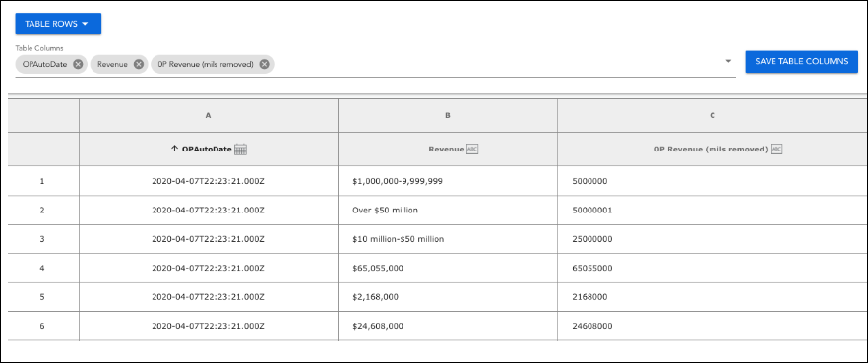Screen dimensions: 868x363
Task: Expand the TABLE ROWS dropdown
Action: point(58,24)
